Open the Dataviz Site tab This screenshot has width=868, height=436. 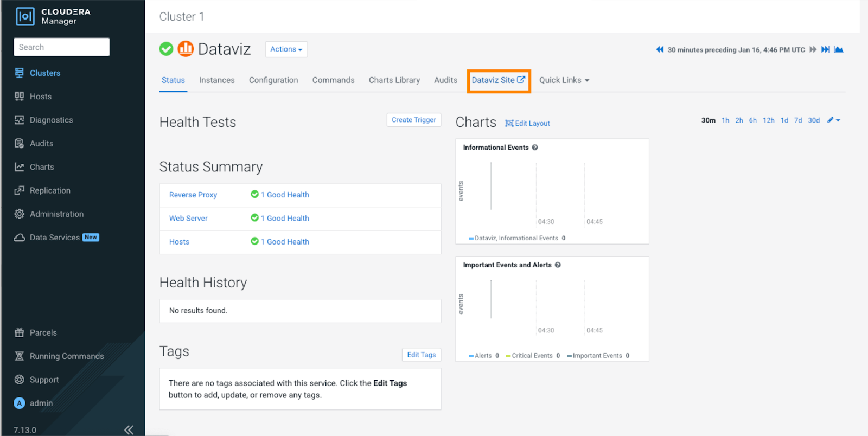(x=498, y=80)
